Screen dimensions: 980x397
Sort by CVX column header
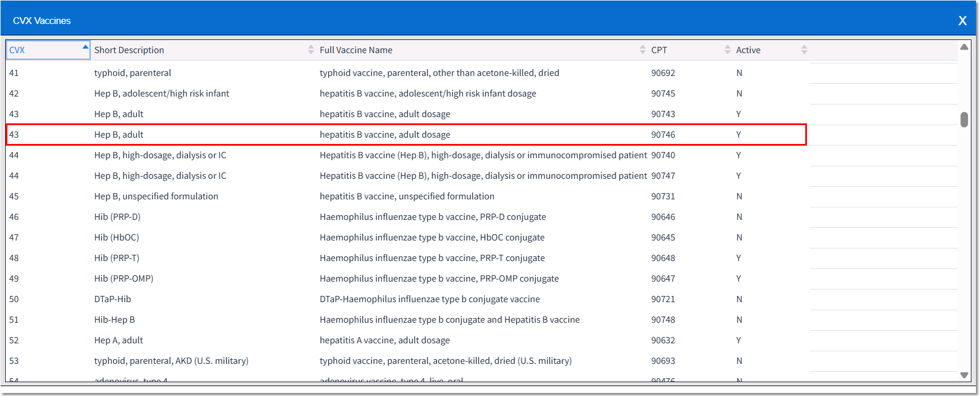pos(48,50)
